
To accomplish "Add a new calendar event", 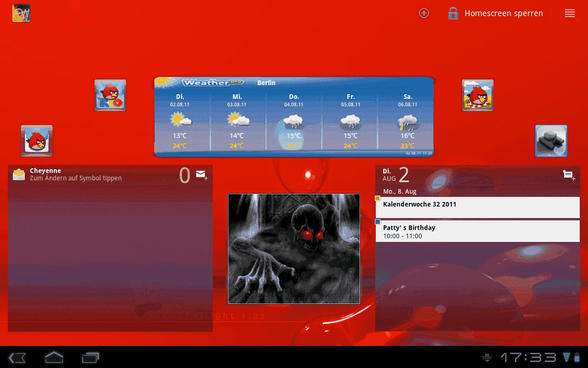I will pos(569,175).
